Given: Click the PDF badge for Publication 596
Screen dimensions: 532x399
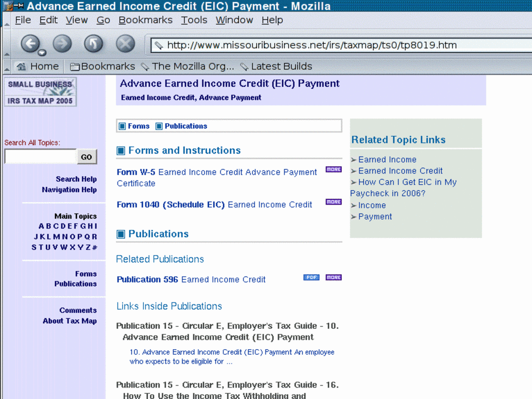Looking at the screenshot, I should click(x=311, y=277).
